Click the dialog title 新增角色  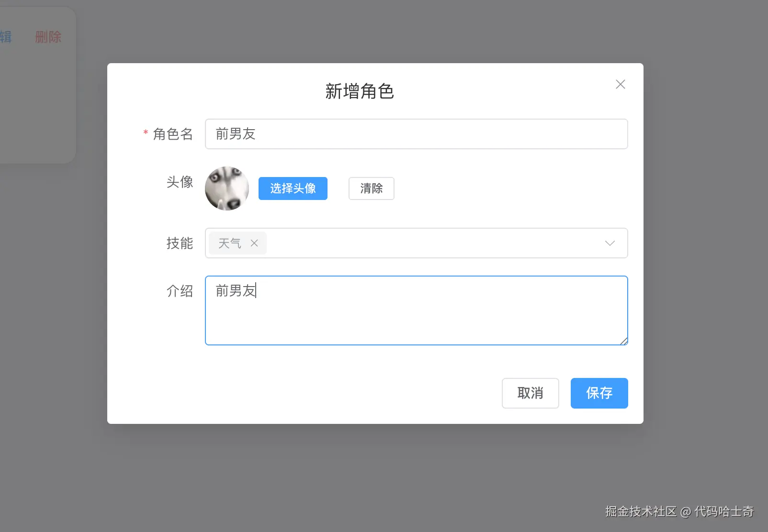359,91
